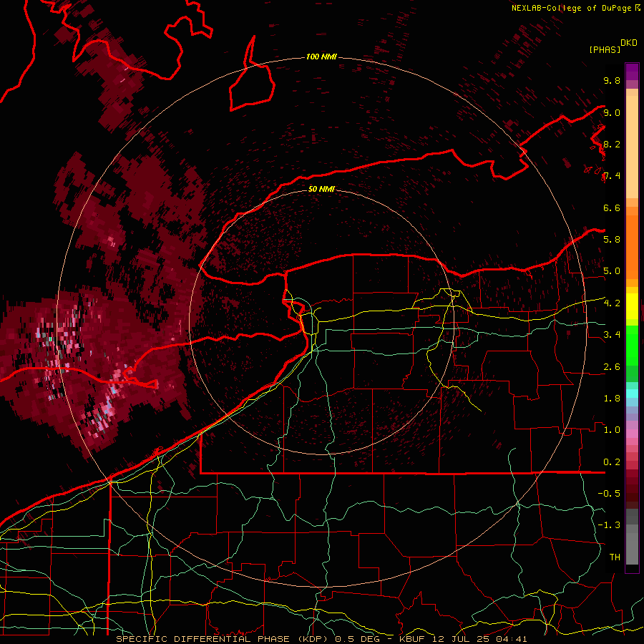Screen dimensions: 644x644
Task: Click the -1.3 value on color scale
Action: pyautogui.click(x=609, y=525)
